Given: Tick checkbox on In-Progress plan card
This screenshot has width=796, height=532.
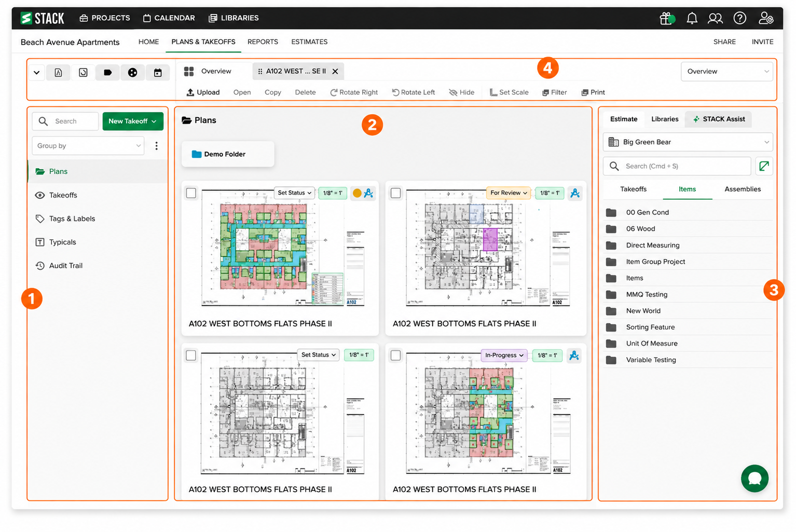Looking at the screenshot, I should tap(395, 356).
